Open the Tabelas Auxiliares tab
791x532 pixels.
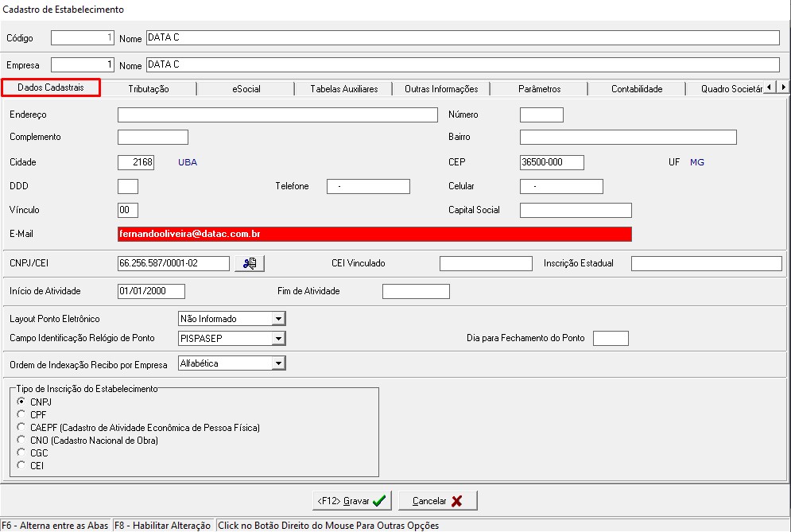(x=344, y=89)
